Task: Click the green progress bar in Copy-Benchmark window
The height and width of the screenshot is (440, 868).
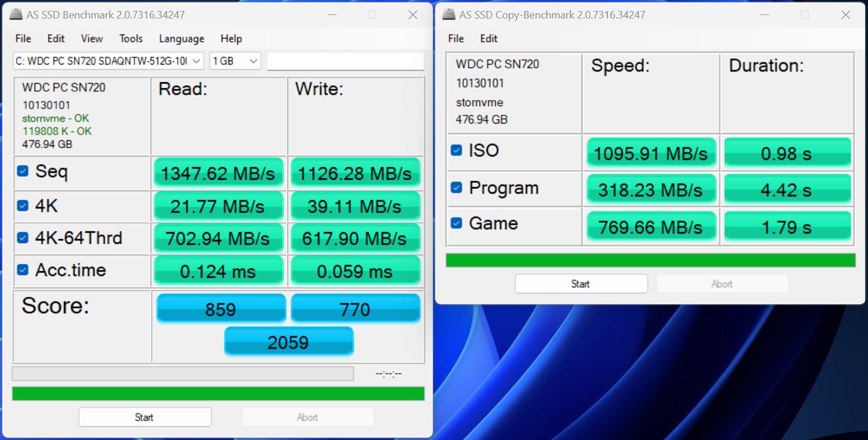Action: pyautogui.click(x=650, y=260)
